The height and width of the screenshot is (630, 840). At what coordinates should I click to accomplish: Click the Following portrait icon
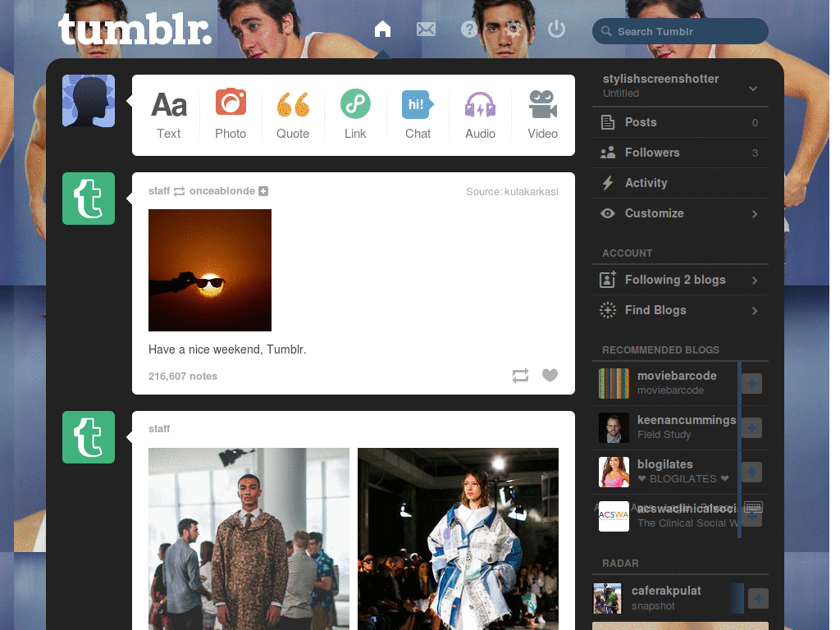tap(608, 280)
